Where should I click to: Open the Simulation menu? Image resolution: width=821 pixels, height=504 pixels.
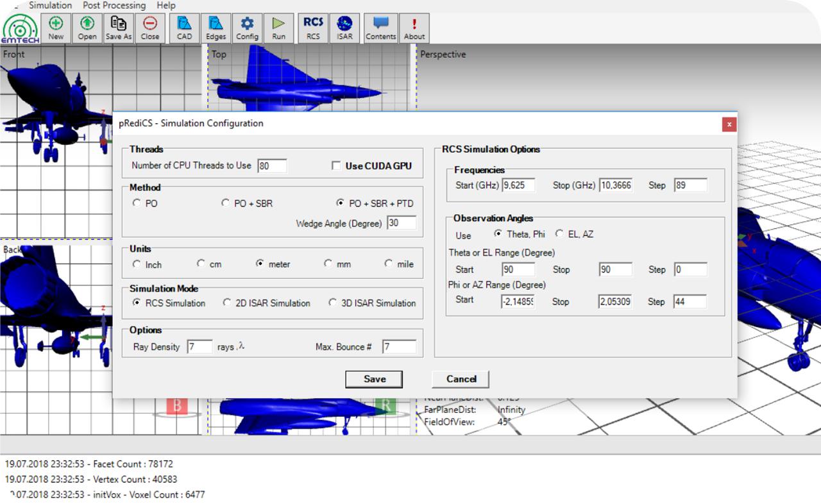pos(50,5)
